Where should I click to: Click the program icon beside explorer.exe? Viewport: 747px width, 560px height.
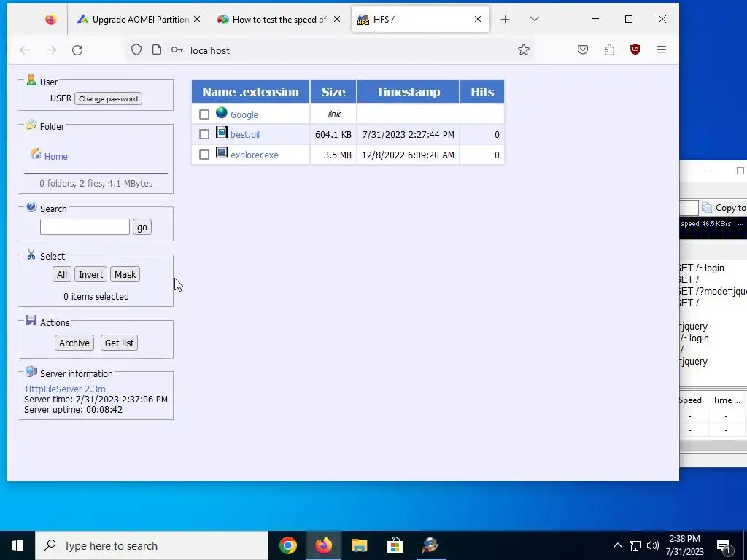[222, 152]
